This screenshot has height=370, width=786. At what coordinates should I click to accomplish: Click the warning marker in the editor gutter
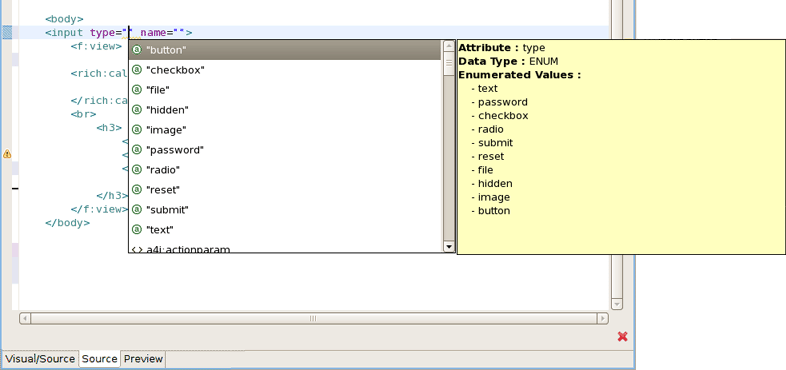point(7,154)
